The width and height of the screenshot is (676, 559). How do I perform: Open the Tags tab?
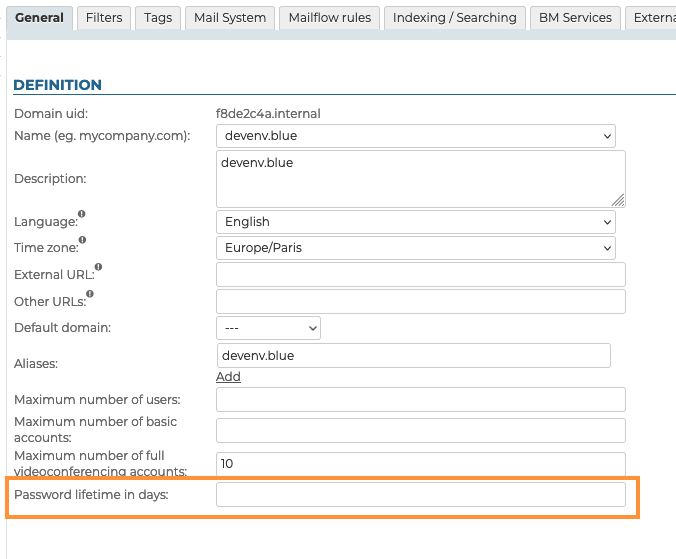click(x=157, y=18)
